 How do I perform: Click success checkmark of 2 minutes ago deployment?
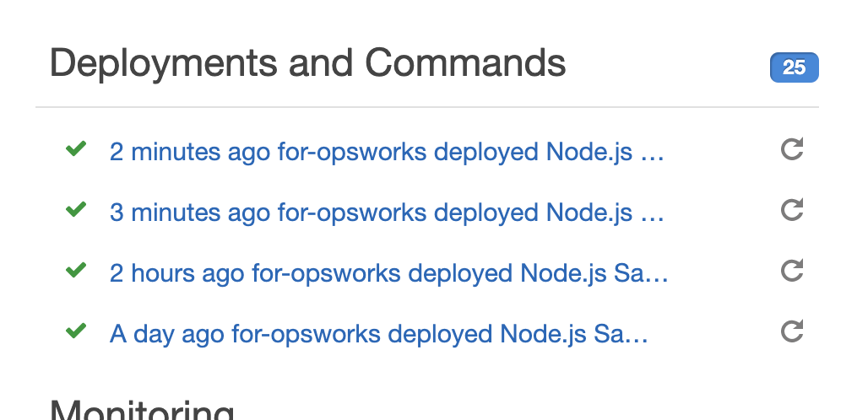pyautogui.click(x=76, y=149)
